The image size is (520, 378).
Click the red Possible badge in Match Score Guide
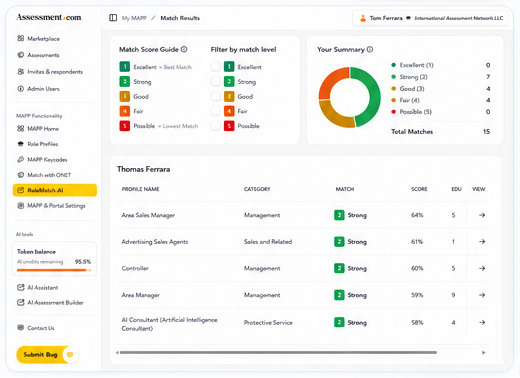click(x=125, y=126)
